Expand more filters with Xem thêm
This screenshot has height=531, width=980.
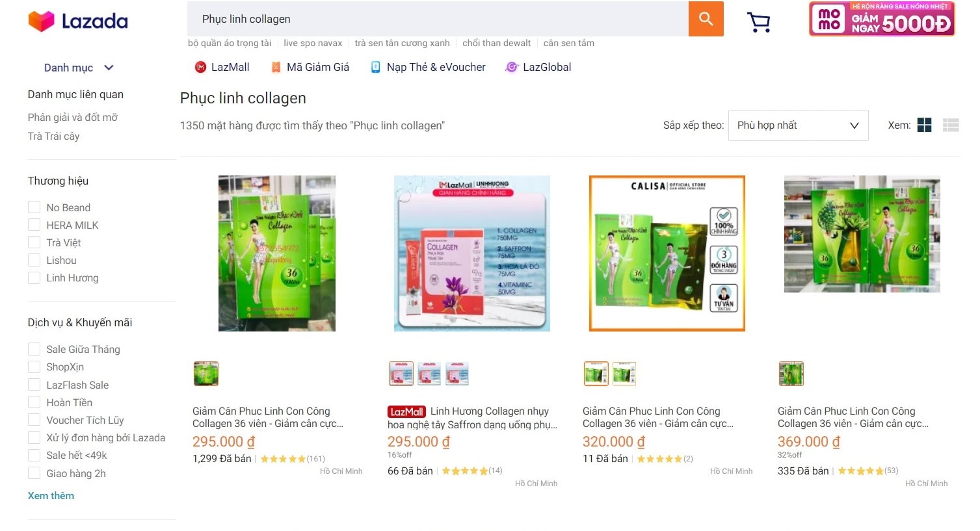(51, 495)
